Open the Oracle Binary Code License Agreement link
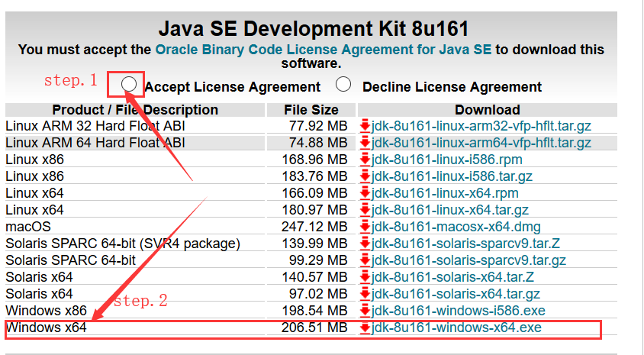Screen dimensions: 644x355 tap(324, 50)
